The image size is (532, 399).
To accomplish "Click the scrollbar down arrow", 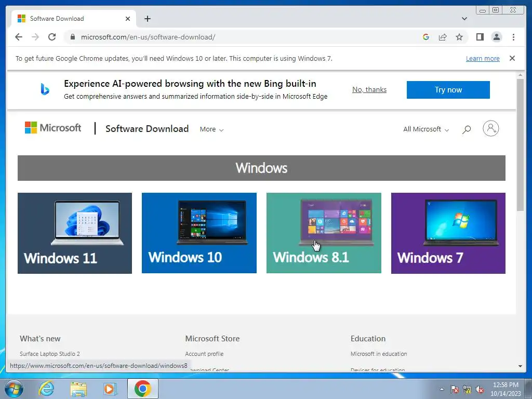I will coord(520,366).
